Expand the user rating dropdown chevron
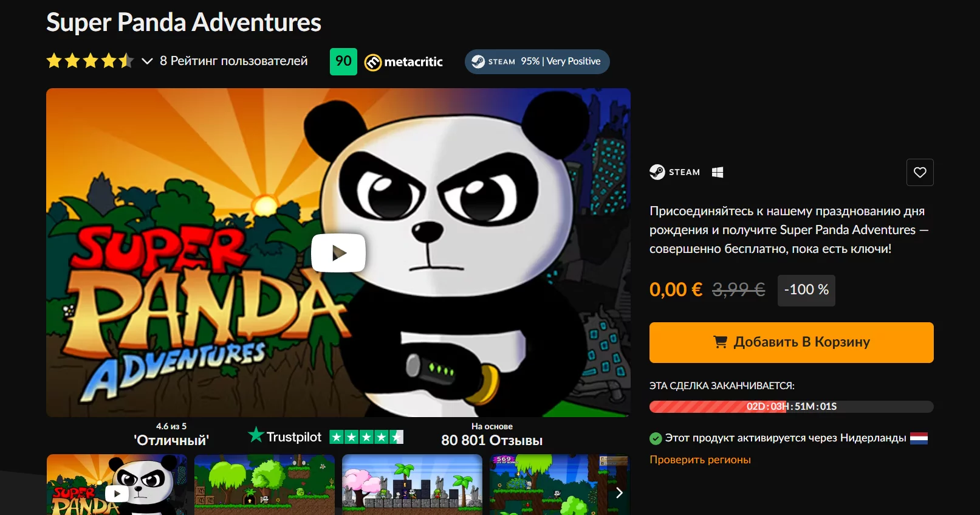Screen dimensions: 980x515 point(147,61)
